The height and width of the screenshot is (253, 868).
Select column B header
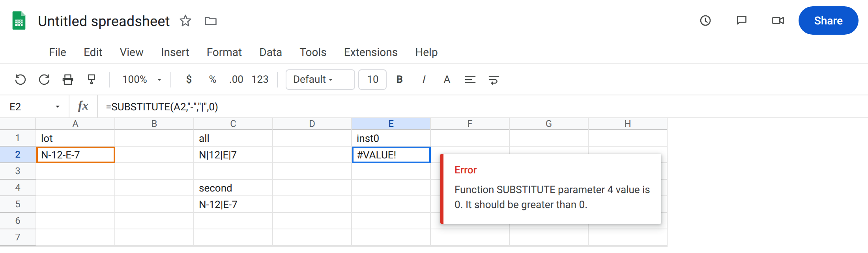coord(154,124)
